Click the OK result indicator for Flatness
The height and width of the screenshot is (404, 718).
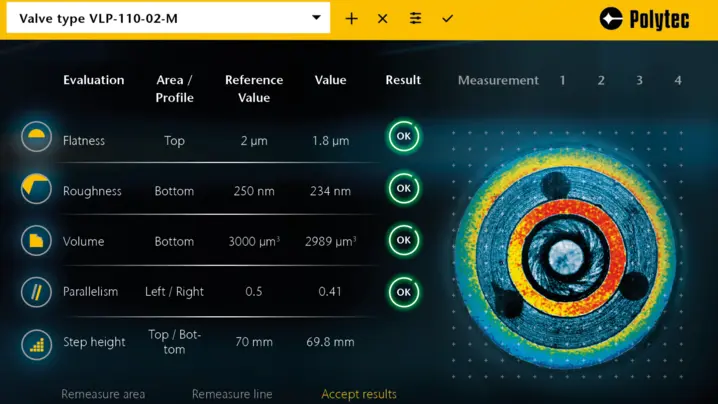pos(403,136)
